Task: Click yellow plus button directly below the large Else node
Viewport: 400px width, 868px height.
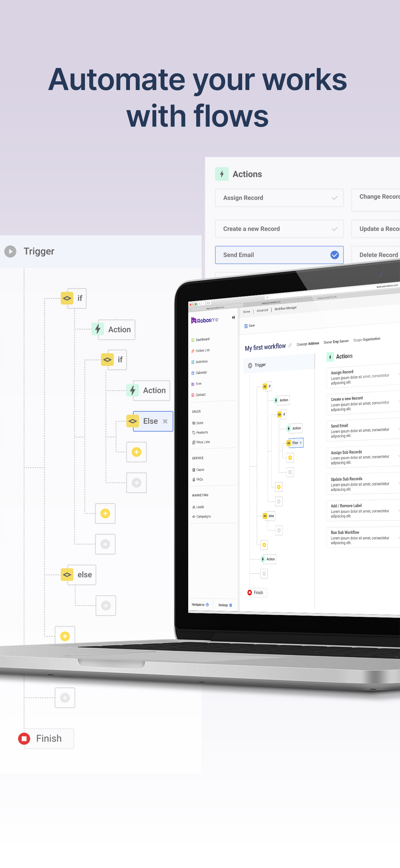Action: click(x=136, y=452)
